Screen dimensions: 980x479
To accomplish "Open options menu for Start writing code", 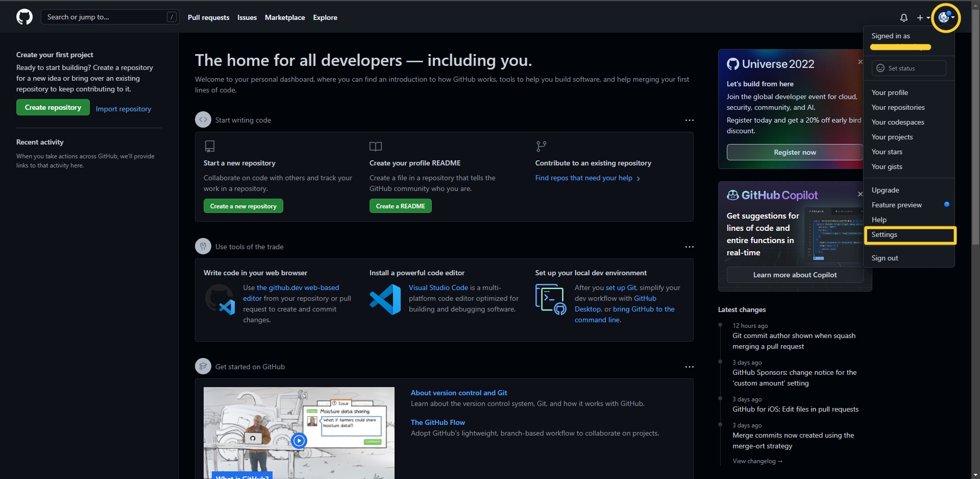I will click(x=689, y=120).
